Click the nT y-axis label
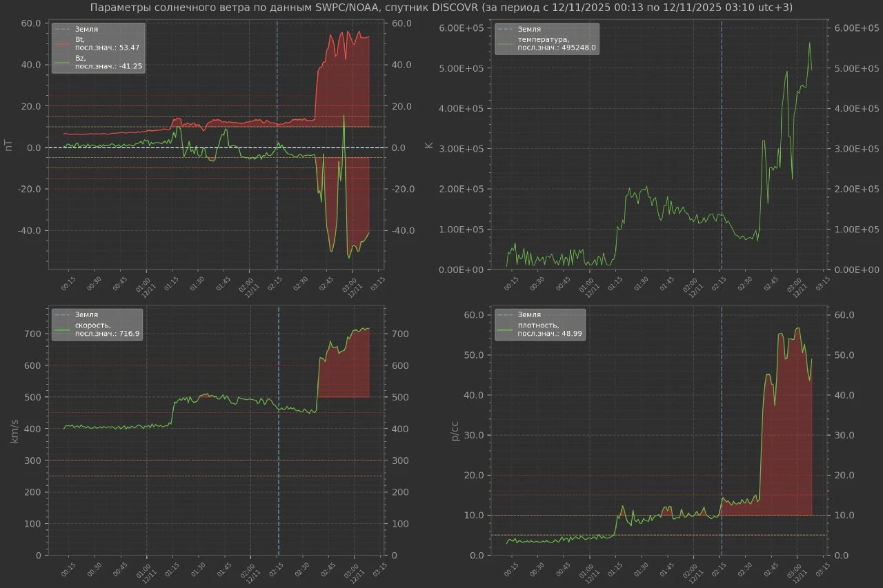The image size is (883, 588). (x=8, y=145)
